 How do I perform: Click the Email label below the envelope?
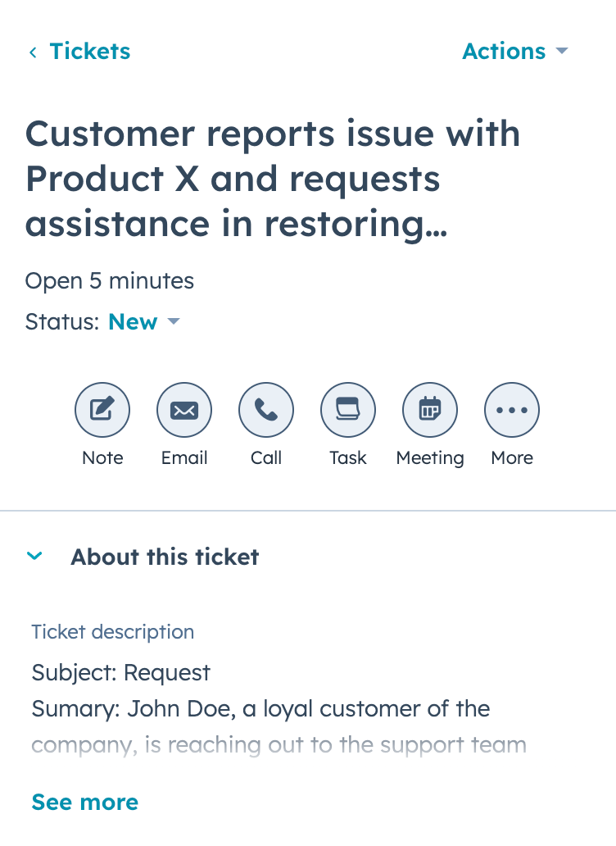click(x=184, y=458)
